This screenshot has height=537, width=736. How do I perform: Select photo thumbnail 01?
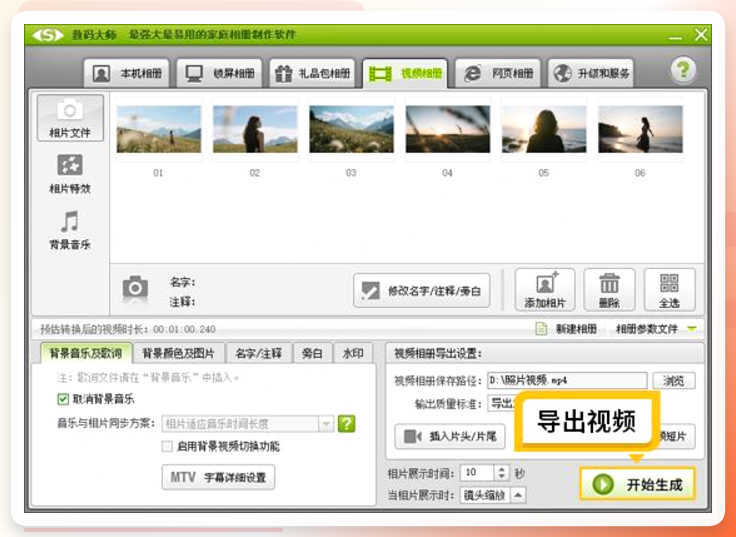click(159, 129)
